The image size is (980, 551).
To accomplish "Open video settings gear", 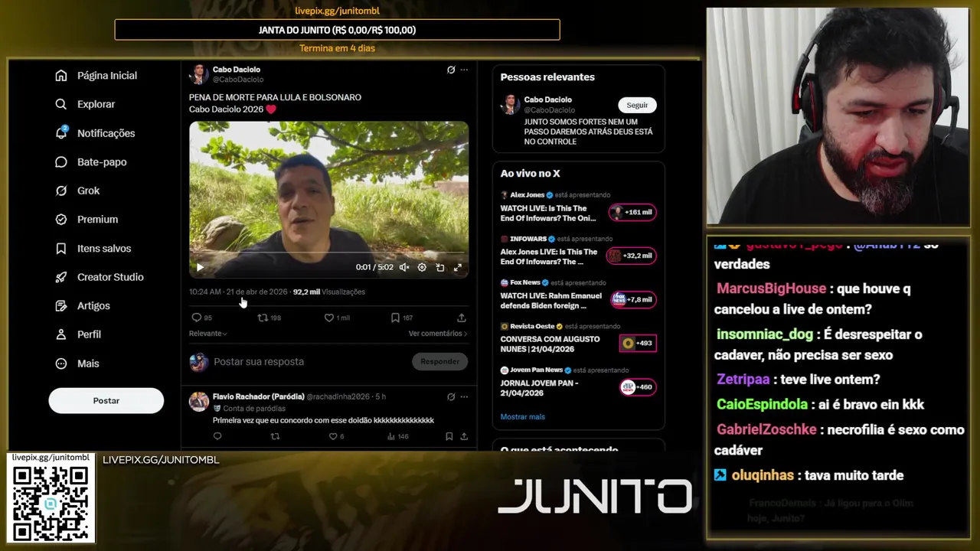I will [422, 267].
